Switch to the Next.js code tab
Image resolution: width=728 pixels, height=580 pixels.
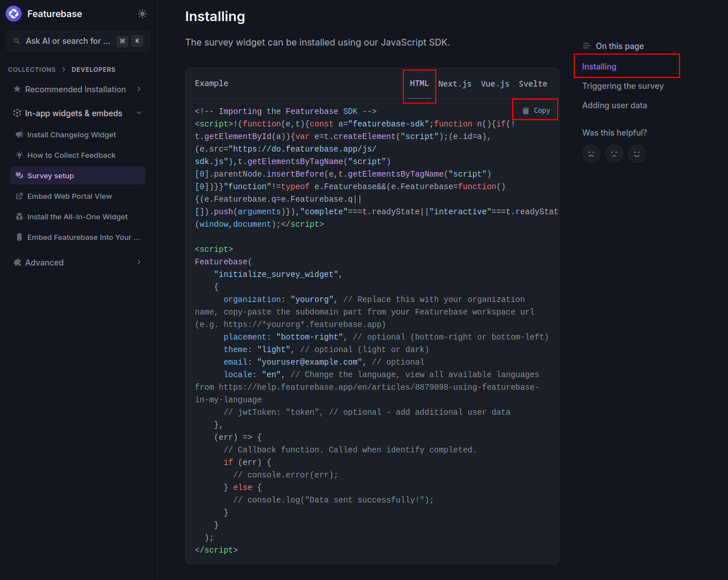pos(455,84)
